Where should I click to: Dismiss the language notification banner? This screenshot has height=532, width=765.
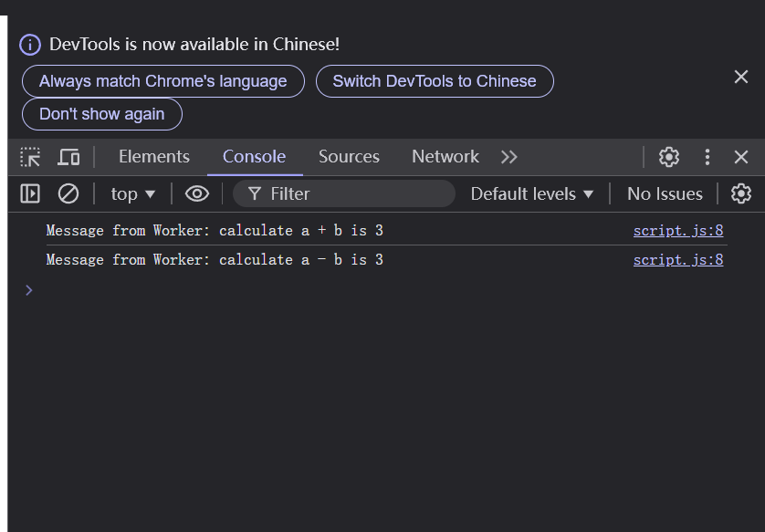741,77
